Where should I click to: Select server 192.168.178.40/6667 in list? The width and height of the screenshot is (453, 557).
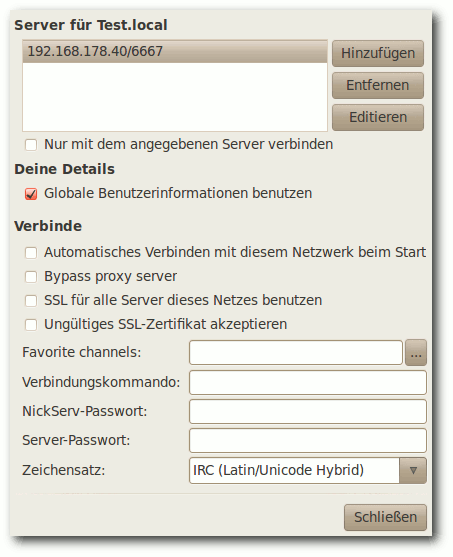point(175,52)
